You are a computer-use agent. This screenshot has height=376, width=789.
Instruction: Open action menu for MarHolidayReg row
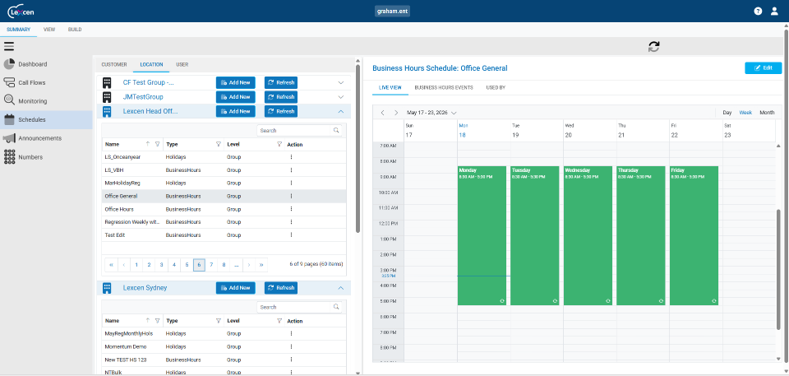point(291,183)
